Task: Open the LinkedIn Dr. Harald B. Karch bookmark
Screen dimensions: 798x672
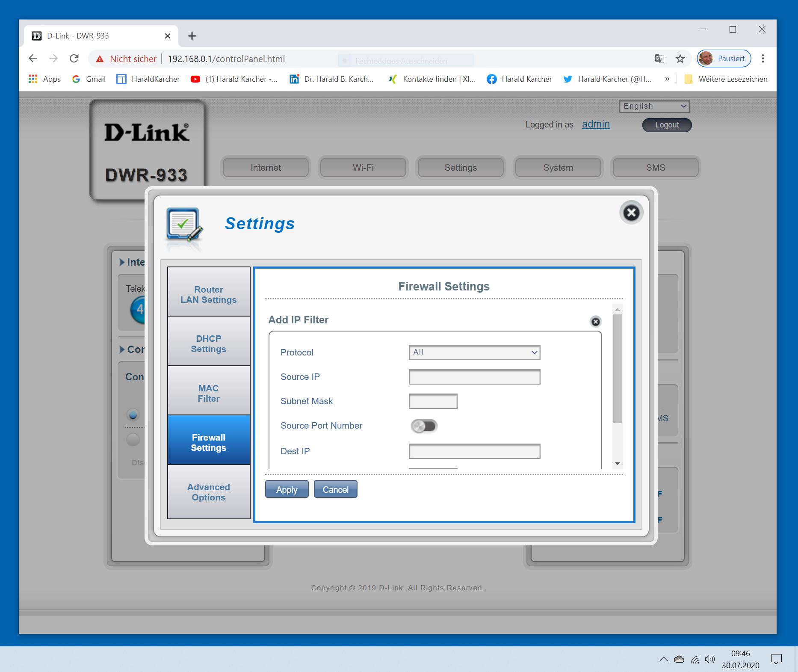Action: (331, 79)
